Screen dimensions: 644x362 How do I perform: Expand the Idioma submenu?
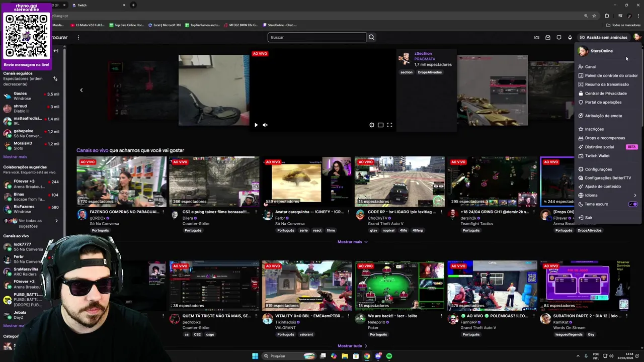point(608,196)
